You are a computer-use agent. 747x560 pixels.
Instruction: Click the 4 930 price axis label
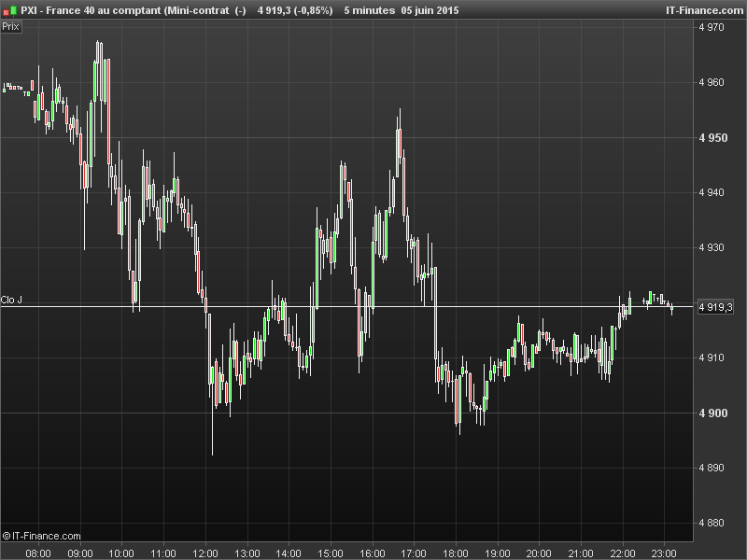tap(712, 247)
